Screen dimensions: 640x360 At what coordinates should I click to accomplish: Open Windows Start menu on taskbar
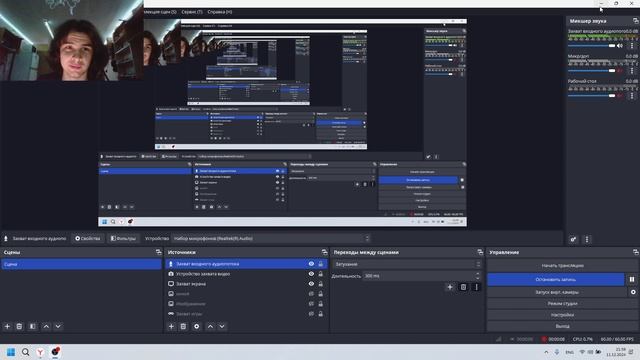click(x=11, y=352)
